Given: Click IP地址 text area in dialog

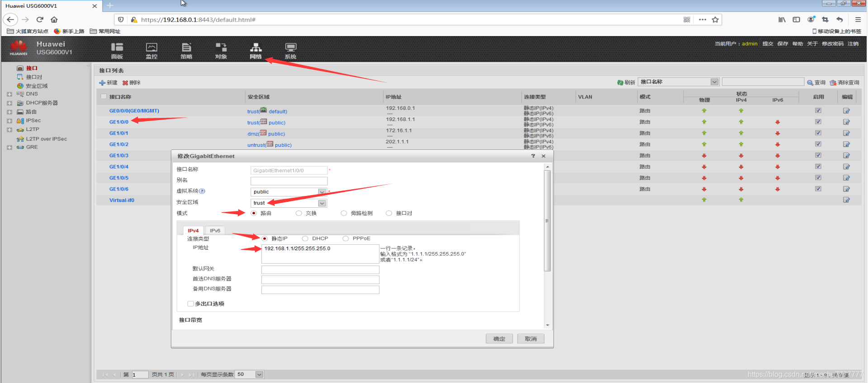Looking at the screenshot, I should point(320,254).
